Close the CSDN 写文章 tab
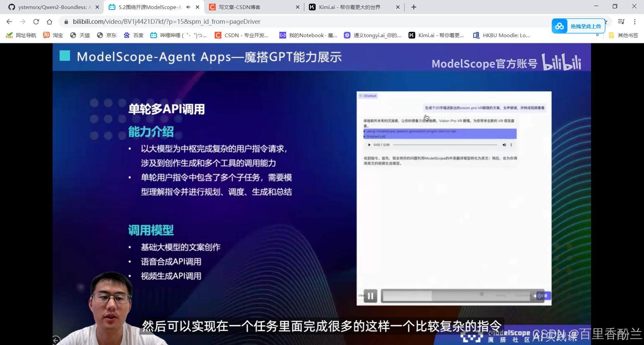This screenshot has width=644, height=345. pos(298,7)
